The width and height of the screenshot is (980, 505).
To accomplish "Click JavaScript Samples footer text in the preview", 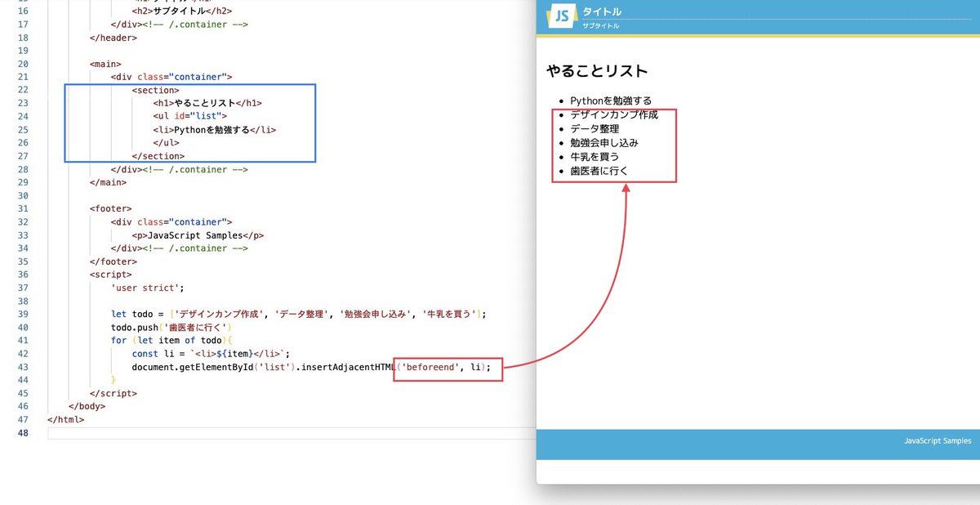I will pyautogui.click(x=938, y=440).
